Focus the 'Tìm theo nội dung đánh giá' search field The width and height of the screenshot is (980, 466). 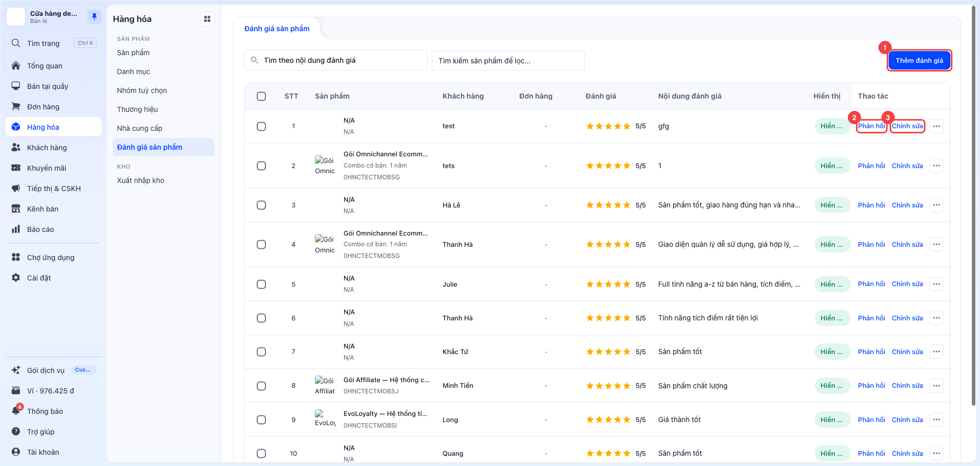pos(336,60)
